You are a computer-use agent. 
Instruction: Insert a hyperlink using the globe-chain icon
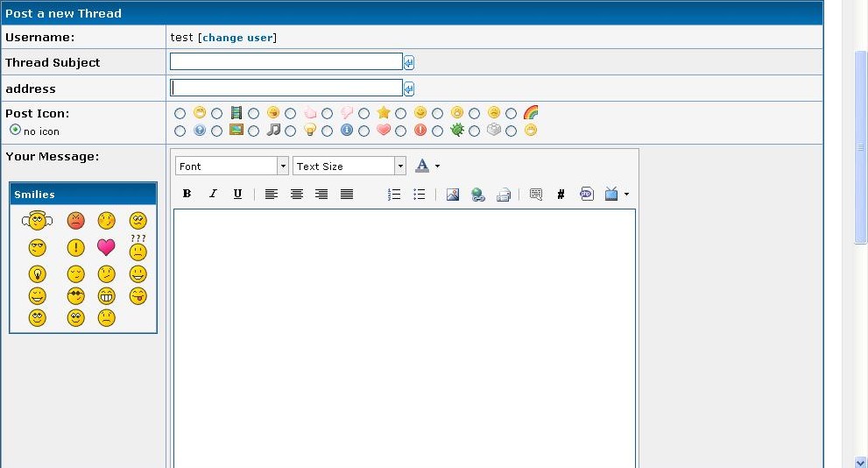point(478,195)
